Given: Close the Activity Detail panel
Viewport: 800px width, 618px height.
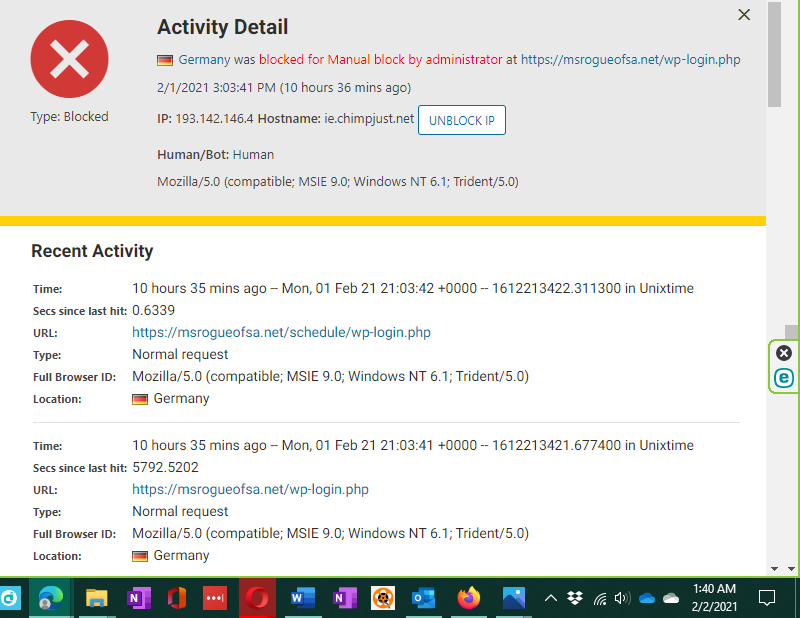Looking at the screenshot, I should coord(744,15).
